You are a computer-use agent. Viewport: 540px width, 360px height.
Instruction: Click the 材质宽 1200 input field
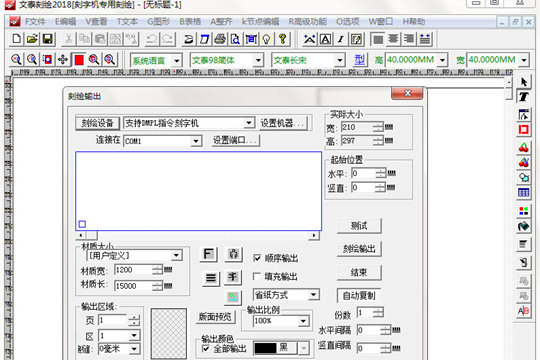click(133, 270)
